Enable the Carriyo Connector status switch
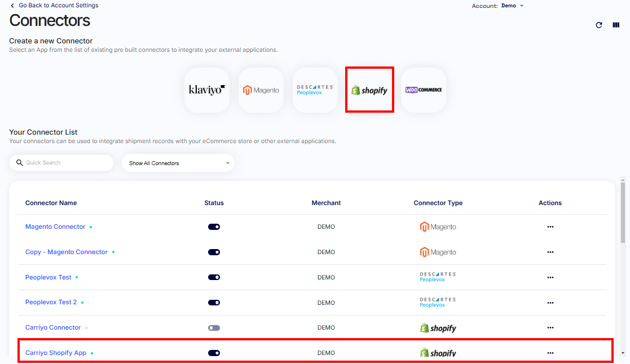The height and width of the screenshot is (364, 630). point(214,328)
